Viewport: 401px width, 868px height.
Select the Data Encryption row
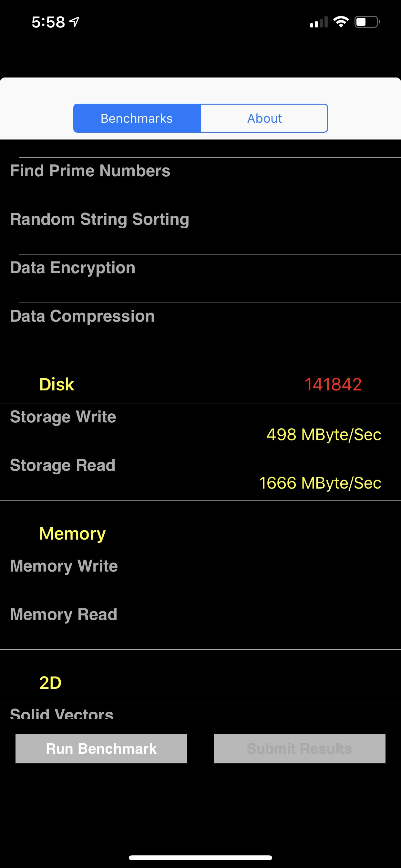click(x=200, y=279)
